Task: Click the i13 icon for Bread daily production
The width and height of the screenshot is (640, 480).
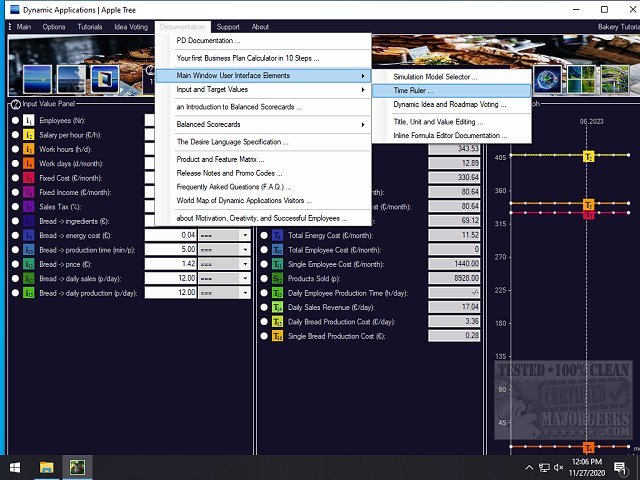Action: pos(29,293)
